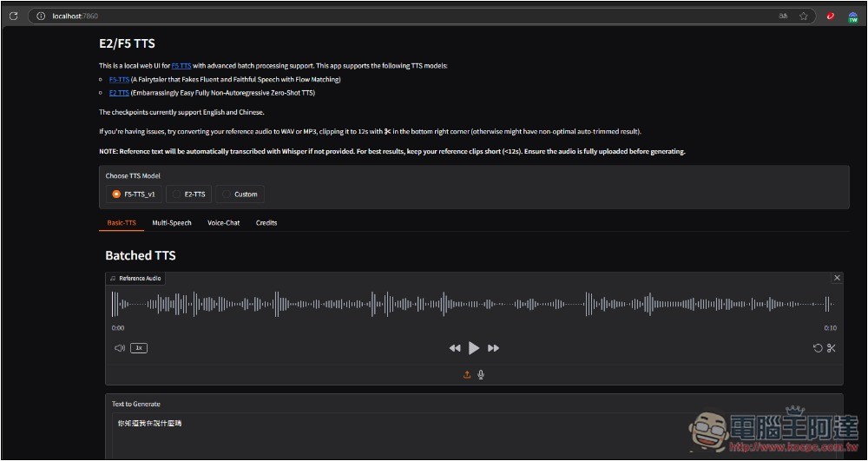Click the rewind button in audio player

click(454, 348)
